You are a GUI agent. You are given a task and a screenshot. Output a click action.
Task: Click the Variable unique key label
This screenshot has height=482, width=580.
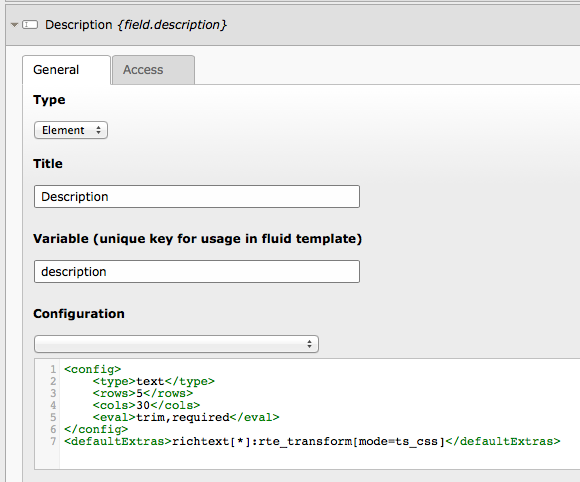198,239
